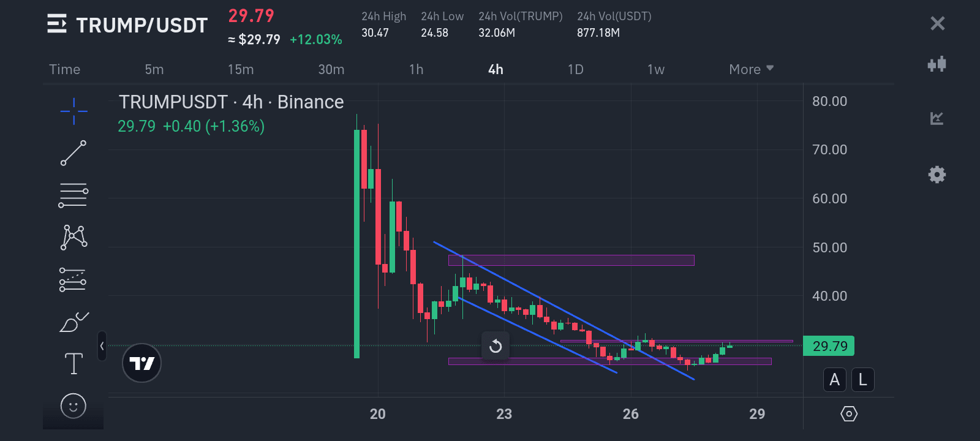Close the fullscreen chart
980x441 pixels.
coord(937,24)
